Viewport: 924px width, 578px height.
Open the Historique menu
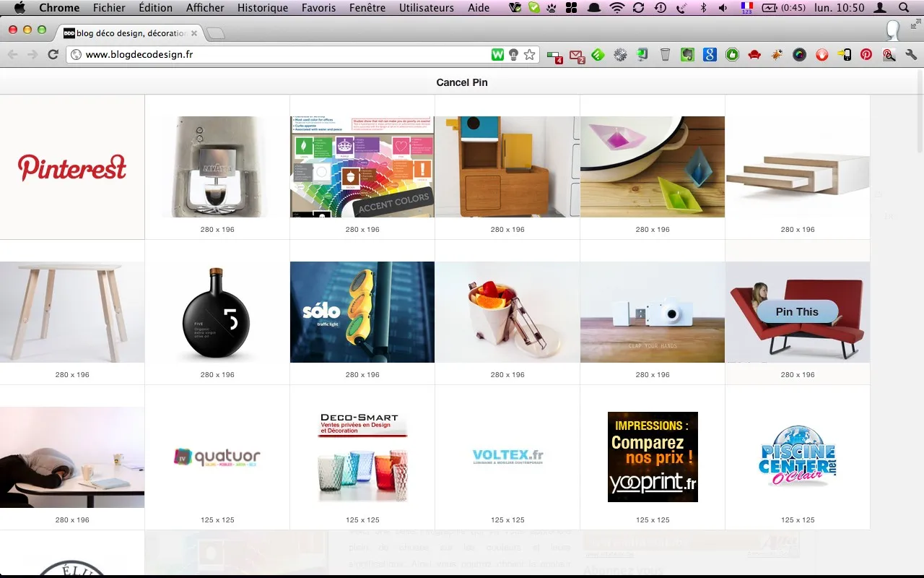coord(263,8)
